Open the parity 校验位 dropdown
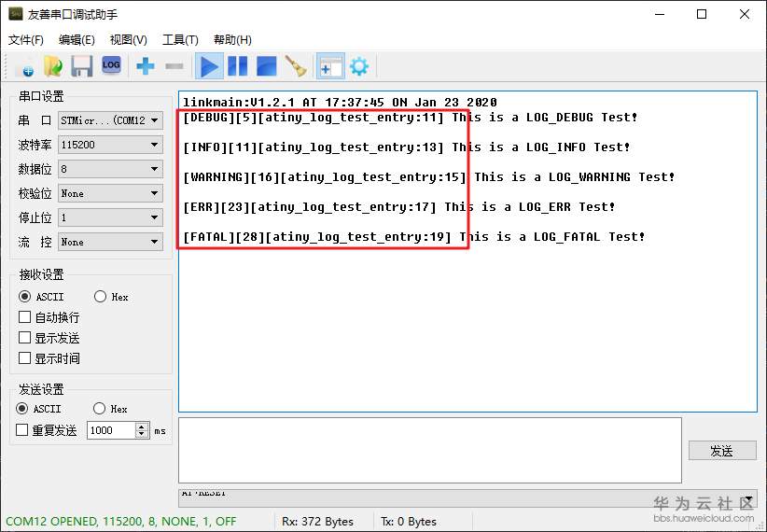The width and height of the screenshot is (767, 532). point(110,194)
